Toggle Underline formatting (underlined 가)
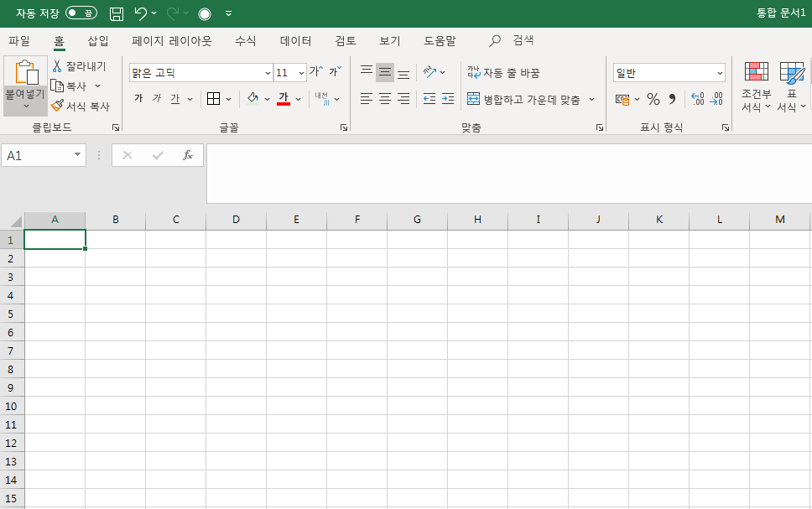Screen dimensions: 812x509 175,98
